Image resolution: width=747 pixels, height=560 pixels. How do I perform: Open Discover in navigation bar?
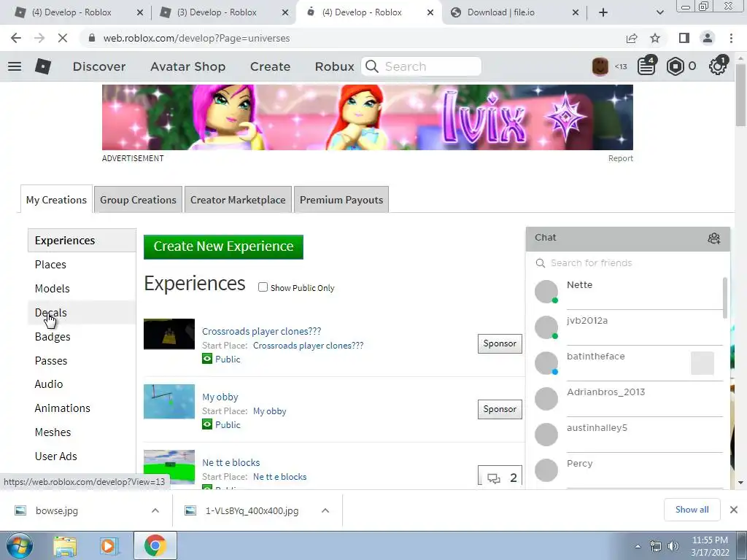click(99, 66)
